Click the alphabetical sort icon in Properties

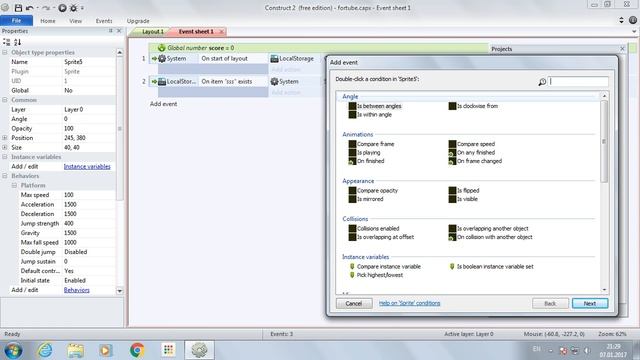(17, 42)
